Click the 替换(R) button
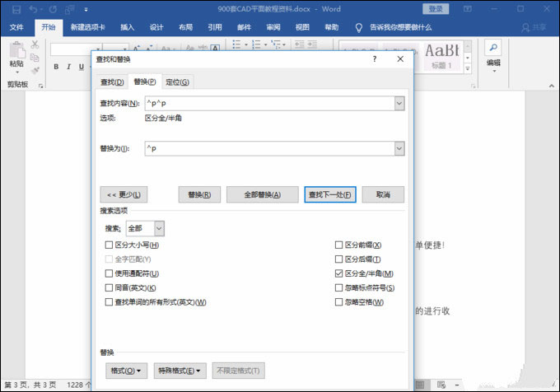Viewport: 560px width, 392px height. [x=199, y=194]
